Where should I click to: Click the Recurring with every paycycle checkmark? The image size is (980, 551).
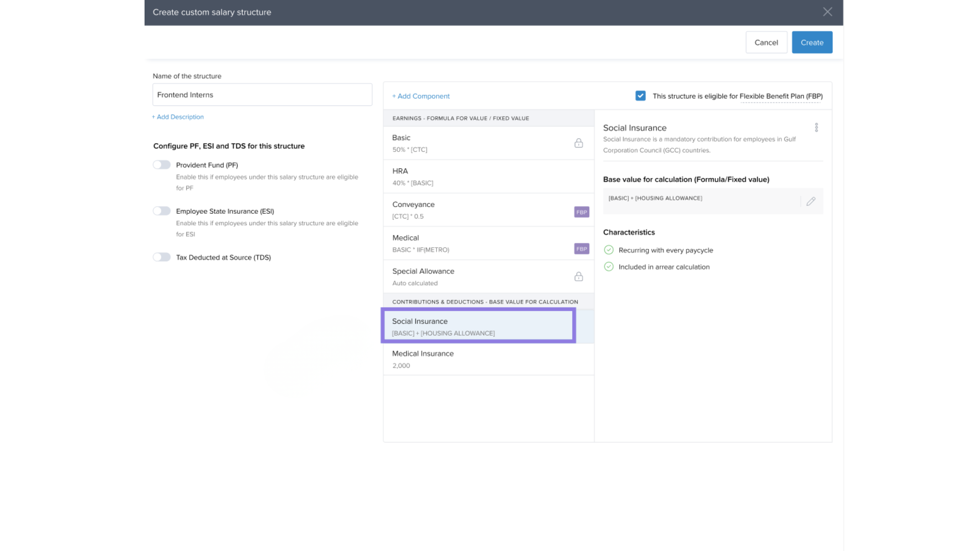pos(609,250)
